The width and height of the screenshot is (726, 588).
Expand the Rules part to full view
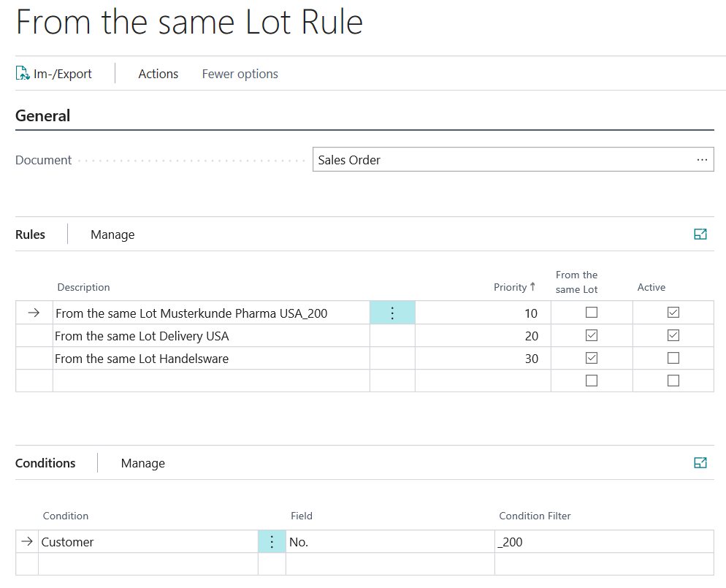click(x=700, y=234)
